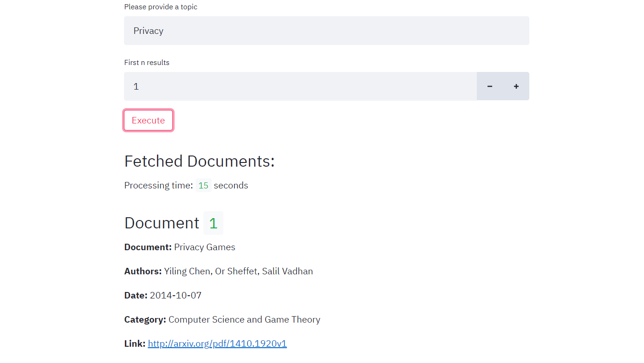The image size is (644, 363).
Task: Click the green document number badge
Action: pyautogui.click(x=213, y=223)
